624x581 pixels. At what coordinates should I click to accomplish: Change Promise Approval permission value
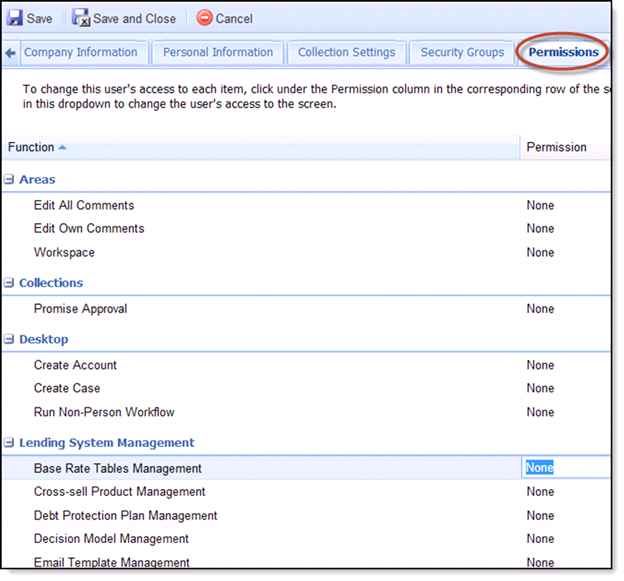[x=540, y=309]
